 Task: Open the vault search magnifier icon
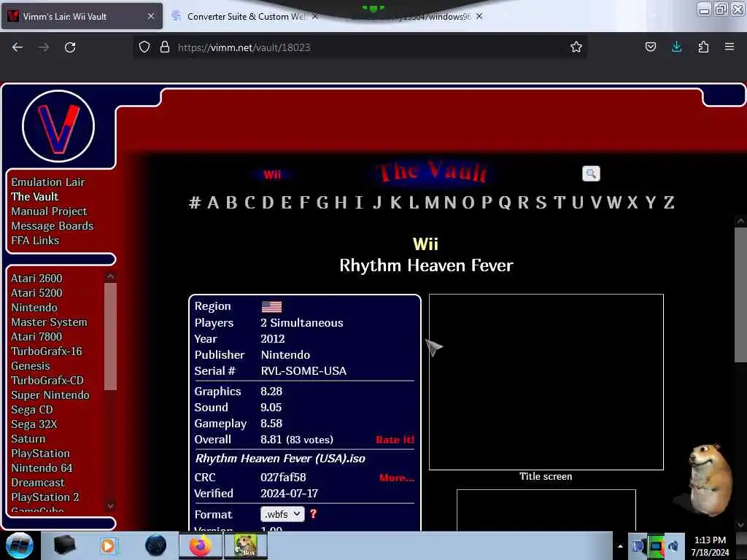591,174
